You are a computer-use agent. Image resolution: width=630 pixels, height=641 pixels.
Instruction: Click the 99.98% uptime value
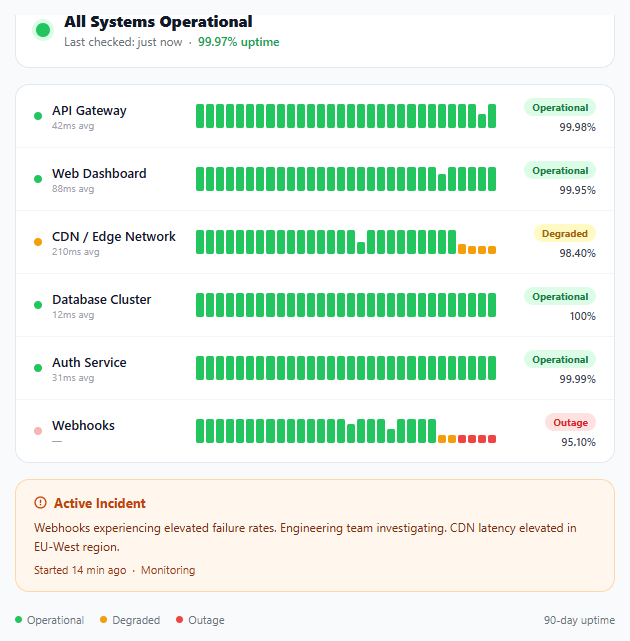pos(577,127)
